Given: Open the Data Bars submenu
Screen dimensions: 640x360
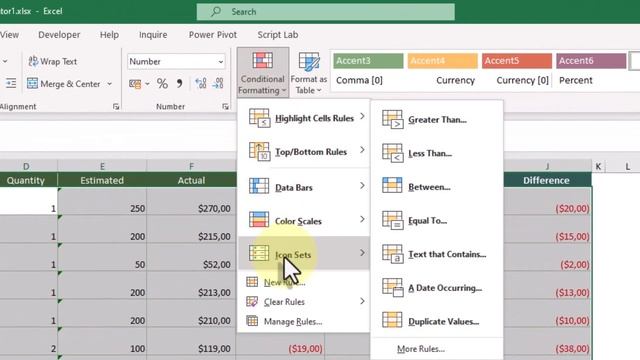Looking at the screenshot, I should coord(304,187).
